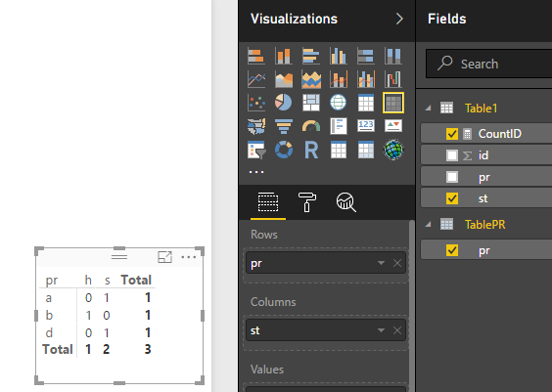Pick the treemap visualization
Viewport: 552px width, 392px height.
coord(311,103)
